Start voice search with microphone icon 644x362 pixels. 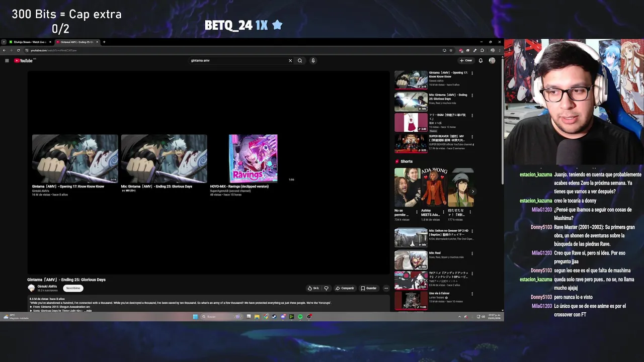coord(313,60)
